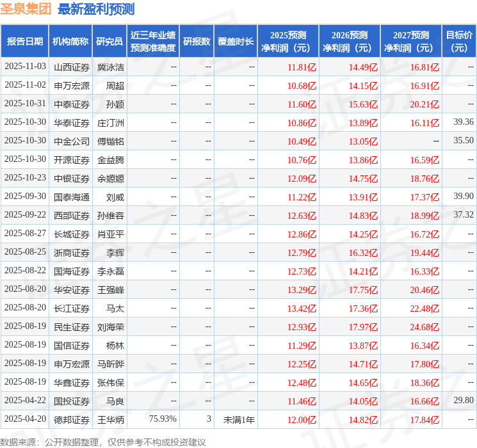Click 16.32亿 forecast value
Screen dimensions: 477x448
tap(363, 253)
